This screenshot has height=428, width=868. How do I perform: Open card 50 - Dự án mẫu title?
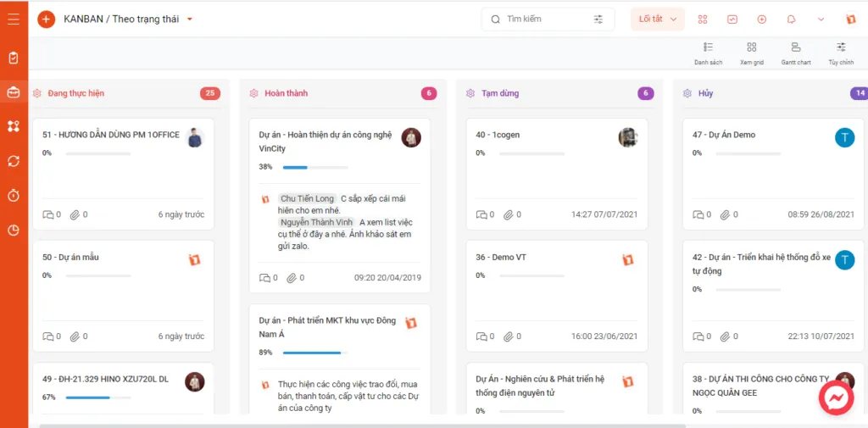click(71, 258)
